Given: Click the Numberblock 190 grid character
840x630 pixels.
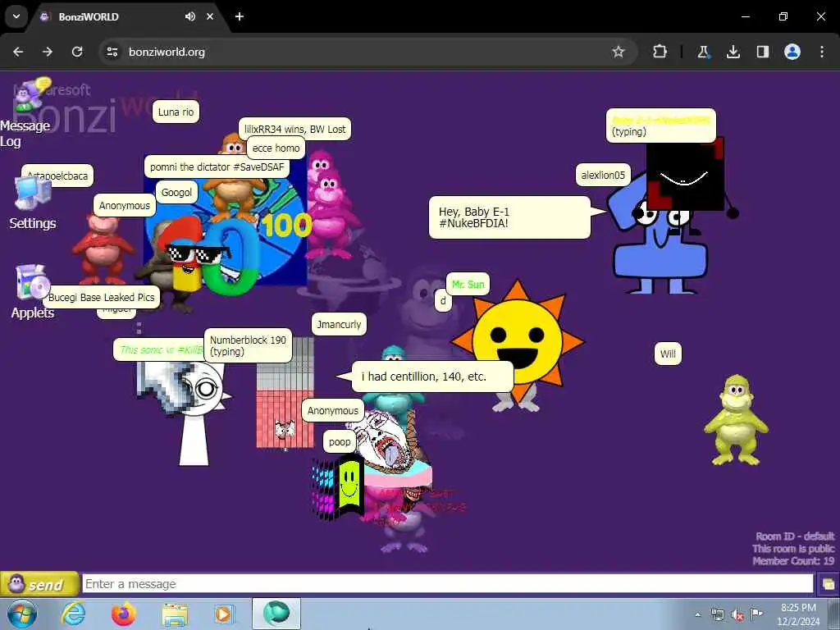Looking at the screenshot, I should coord(285,392).
